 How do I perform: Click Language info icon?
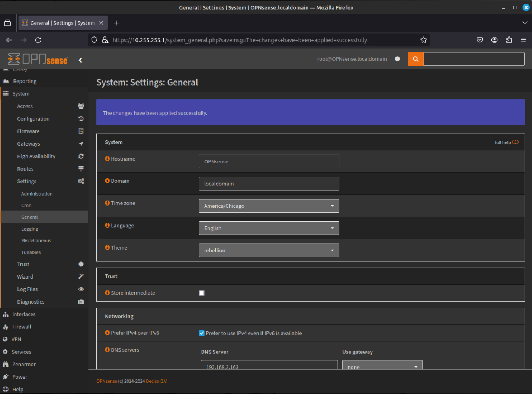(108, 225)
